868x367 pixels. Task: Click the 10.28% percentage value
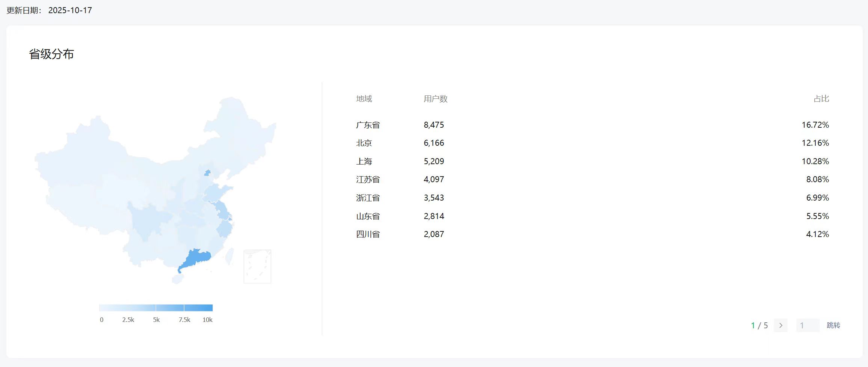click(x=815, y=162)
